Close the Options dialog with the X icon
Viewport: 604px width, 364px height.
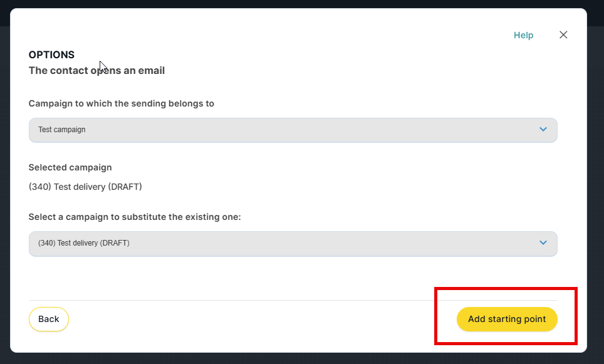tap(563, 35)
